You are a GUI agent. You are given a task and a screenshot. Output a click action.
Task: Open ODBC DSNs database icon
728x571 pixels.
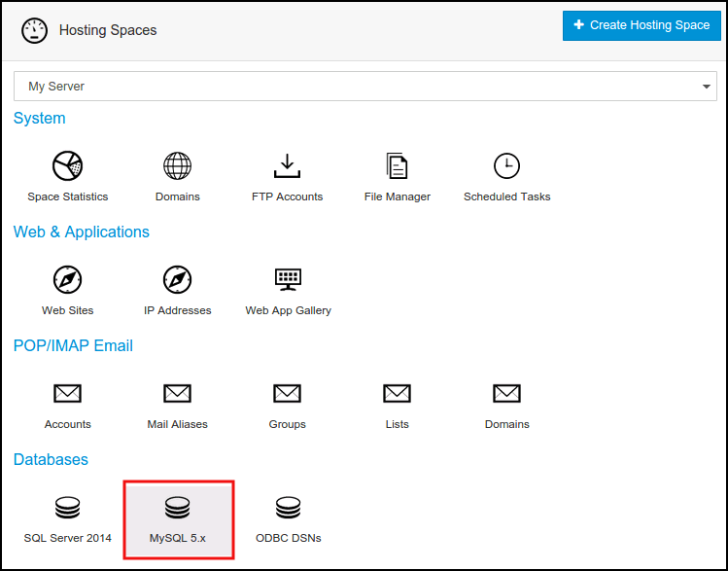pyautogui.click(x=288, y=508)
